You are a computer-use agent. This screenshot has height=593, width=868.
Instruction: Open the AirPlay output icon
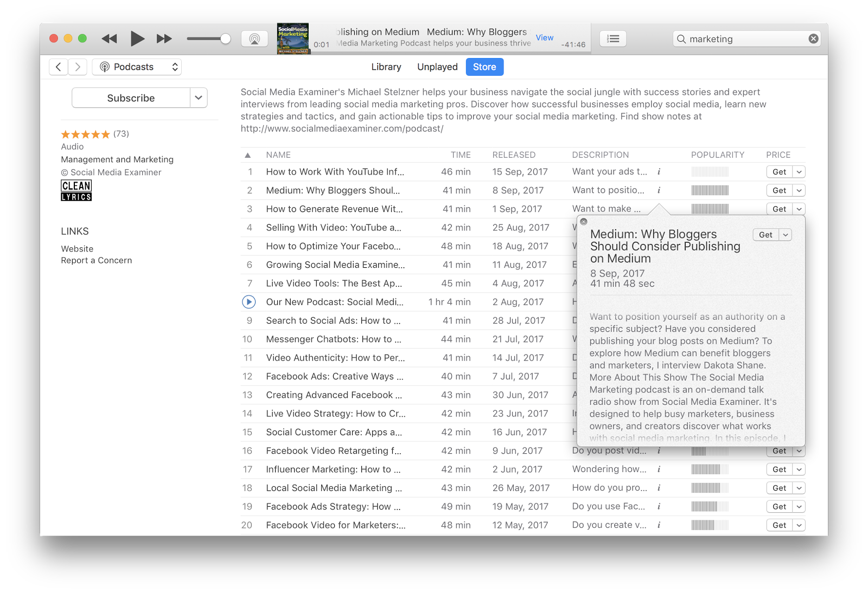(254, 39)
